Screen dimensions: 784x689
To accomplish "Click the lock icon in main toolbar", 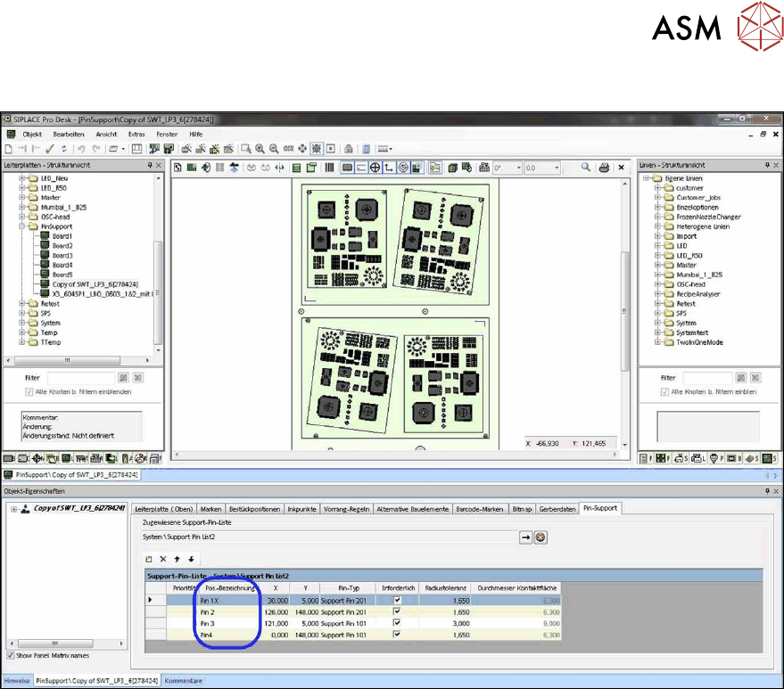I will [349, 149].
